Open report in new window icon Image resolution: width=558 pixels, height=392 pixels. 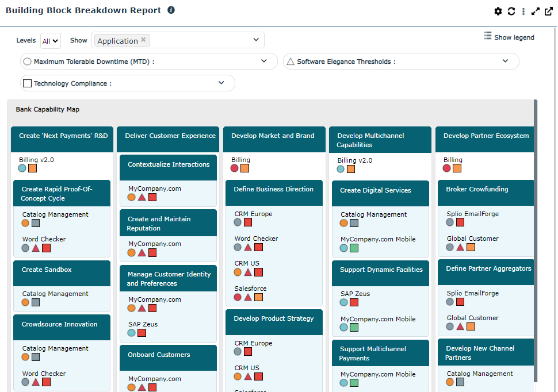pyautogui.click(x=548, y=11)
